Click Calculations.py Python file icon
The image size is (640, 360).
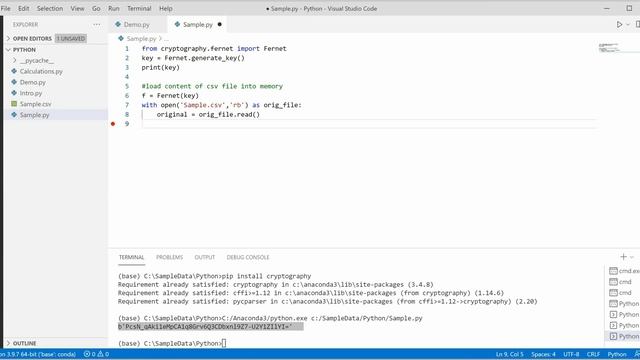click(x=14, y=71)
